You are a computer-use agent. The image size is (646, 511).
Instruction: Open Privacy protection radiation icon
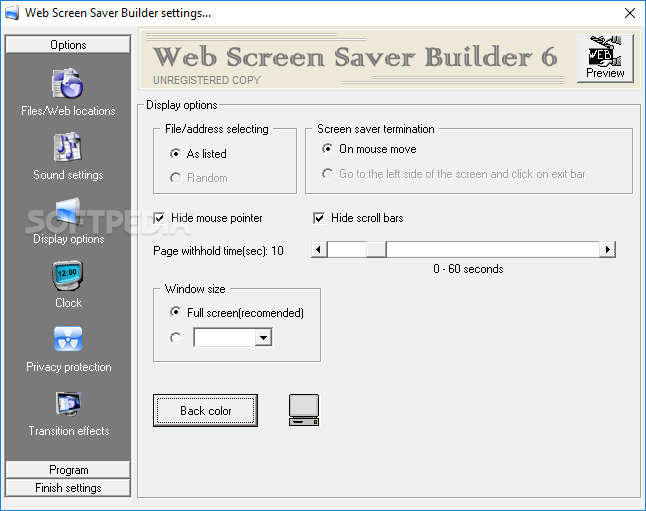pyautogui.click(x=68, y=339)
